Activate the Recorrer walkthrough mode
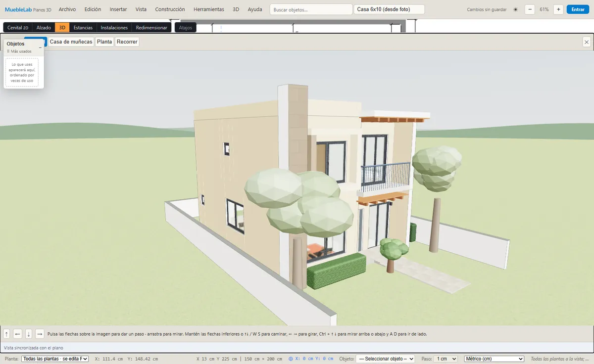 [127, 42]
